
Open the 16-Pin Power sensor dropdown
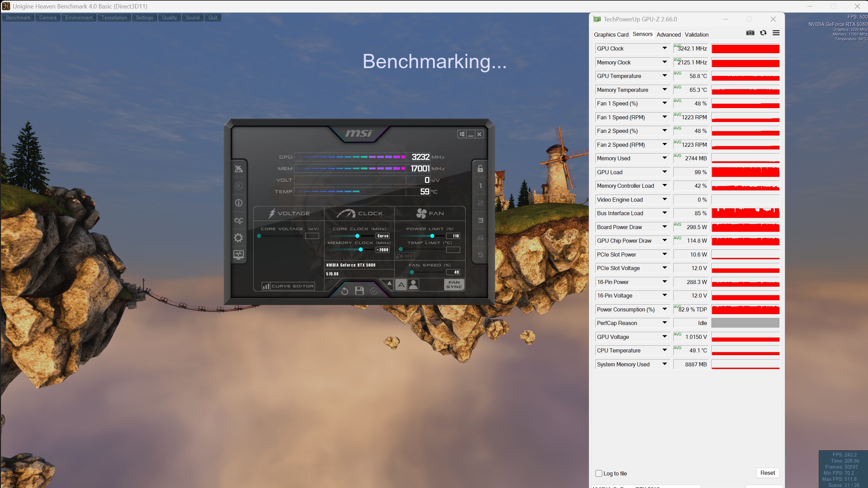(665, 282)
